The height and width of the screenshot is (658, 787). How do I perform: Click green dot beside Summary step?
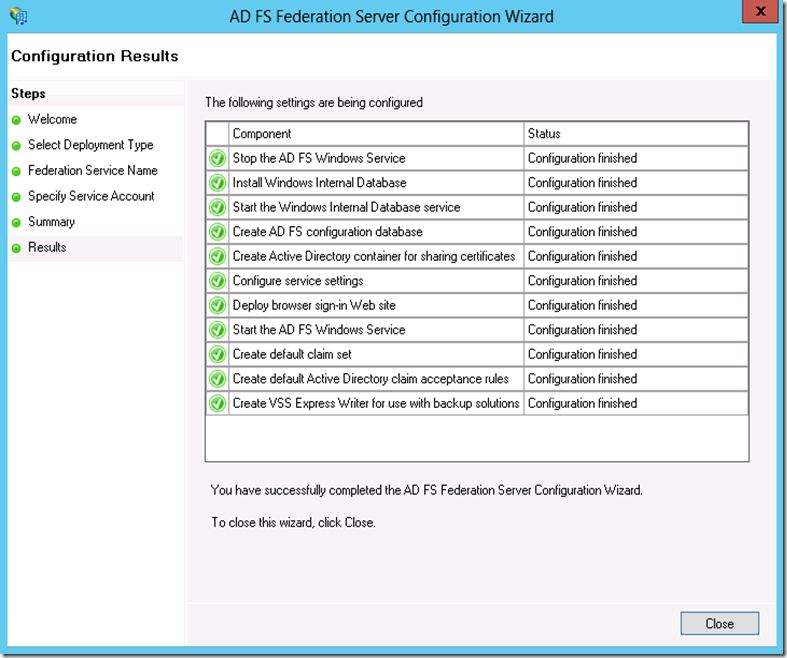[16, 223]
